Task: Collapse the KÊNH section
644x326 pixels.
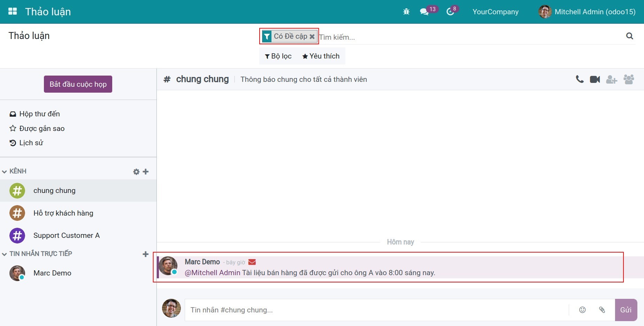Action: click(x=4, y=171)
